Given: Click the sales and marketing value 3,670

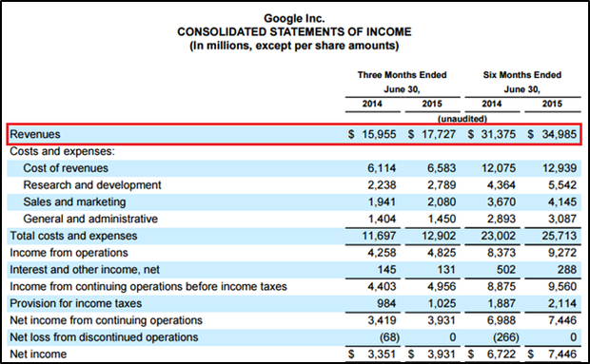Looking at the screenshot, I should click(x=501, y=201).
